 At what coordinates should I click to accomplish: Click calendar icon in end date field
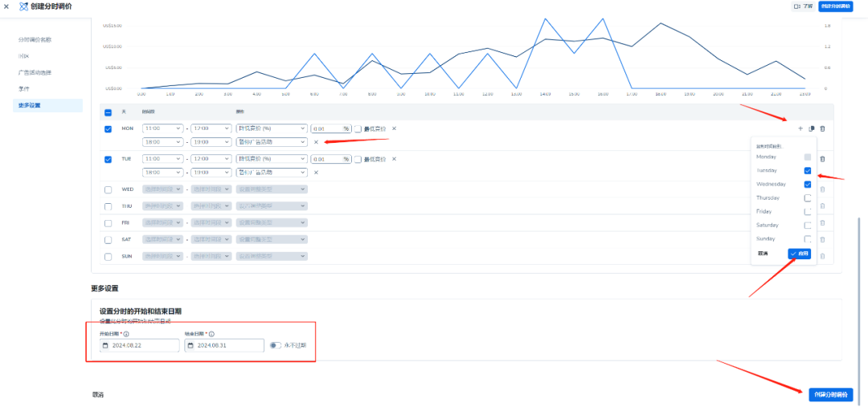click(190, 345)
